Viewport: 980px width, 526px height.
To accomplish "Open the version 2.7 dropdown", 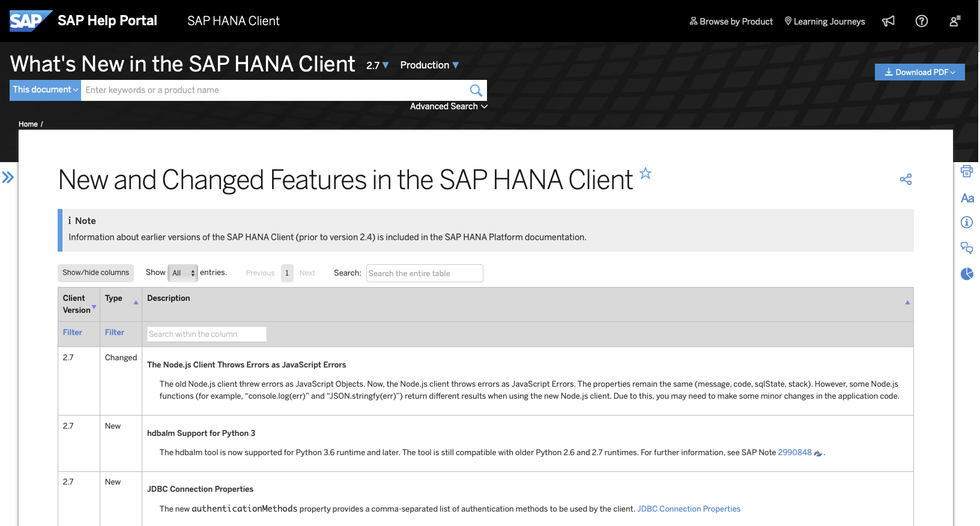I will (378, 65).
